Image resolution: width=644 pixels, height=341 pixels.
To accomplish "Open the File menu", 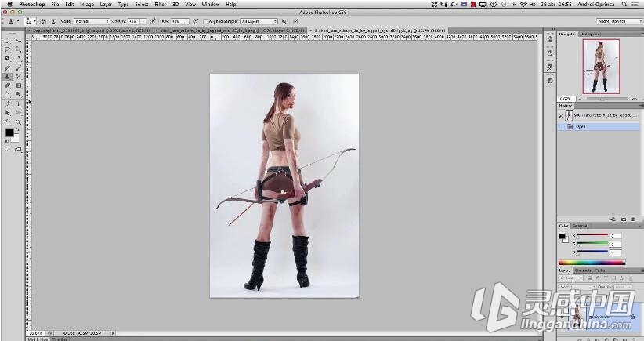I will click(x=55, y=4).
